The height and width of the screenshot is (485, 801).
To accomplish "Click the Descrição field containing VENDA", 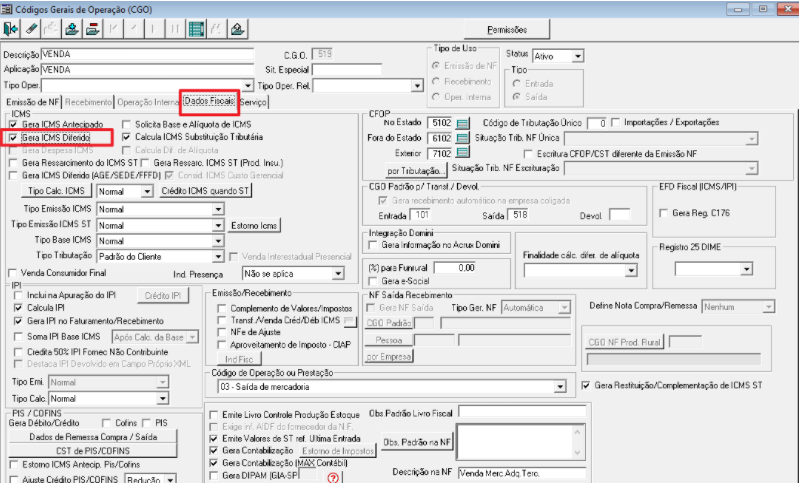I will click(147, 54).
